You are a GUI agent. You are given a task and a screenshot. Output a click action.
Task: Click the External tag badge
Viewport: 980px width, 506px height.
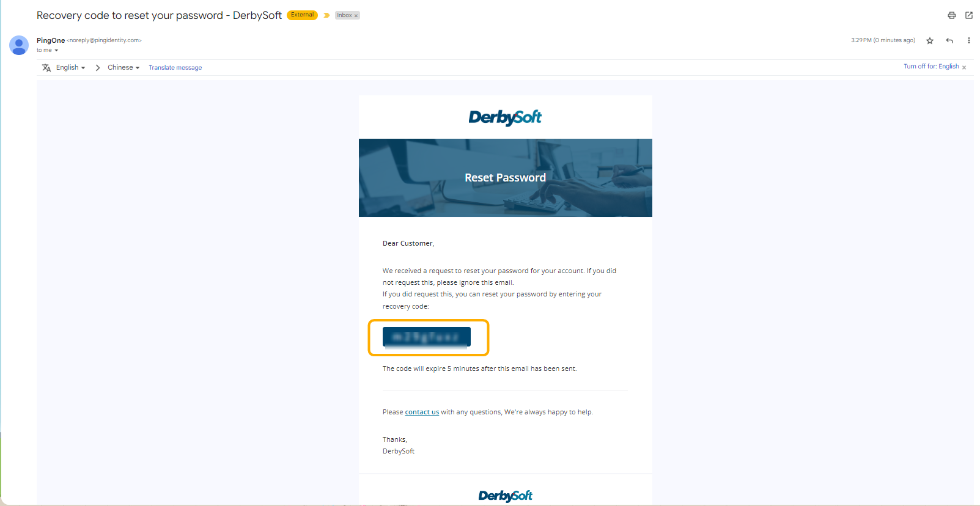click(x=302, y=15)
